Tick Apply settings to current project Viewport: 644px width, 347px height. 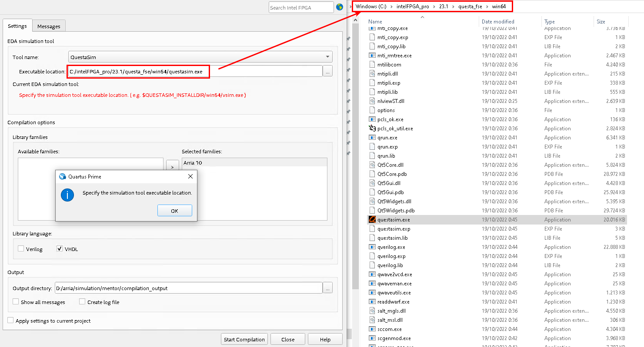point(10,321)
